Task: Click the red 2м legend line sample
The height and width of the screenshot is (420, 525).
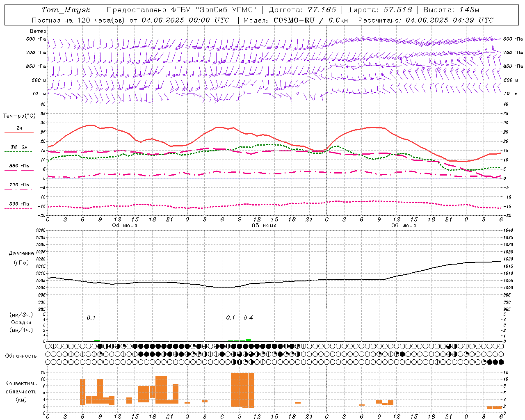Action: (19, 132)
